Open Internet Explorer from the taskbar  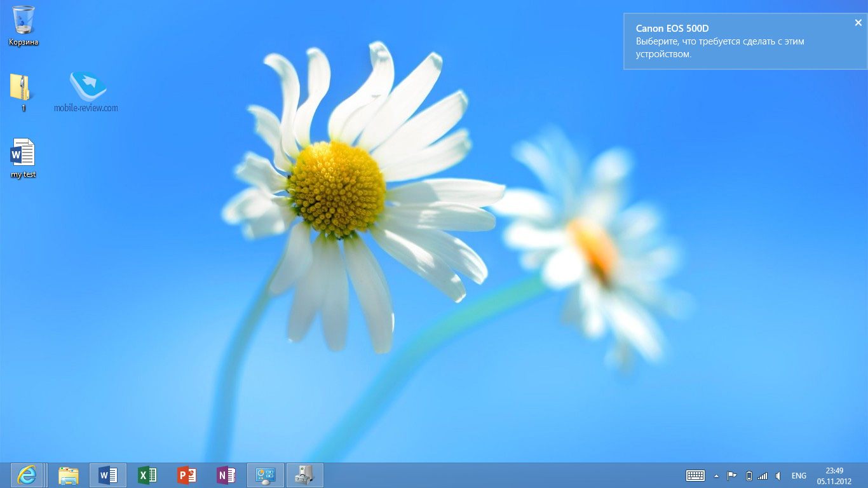point(27,475)
